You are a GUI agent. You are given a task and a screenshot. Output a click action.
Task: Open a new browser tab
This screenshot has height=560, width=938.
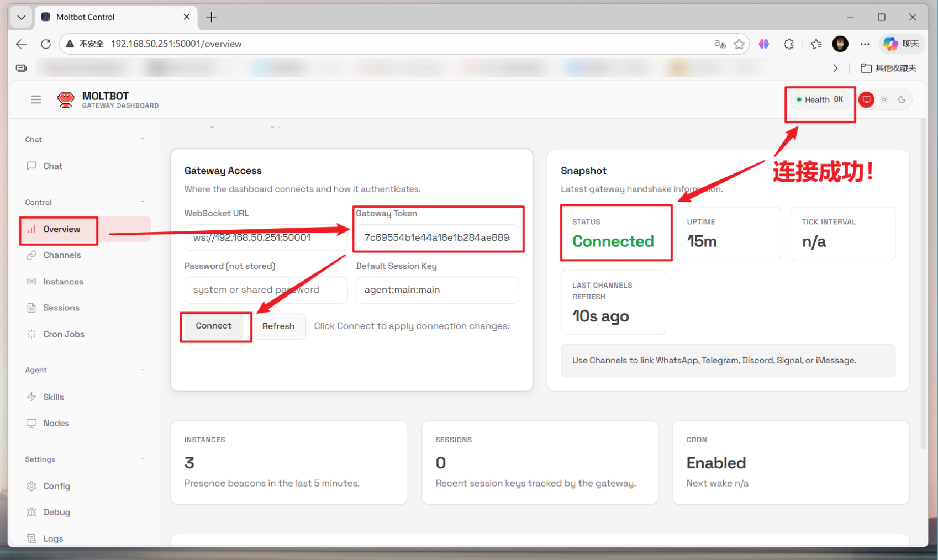pyautogui.click(x=211, y=17)
